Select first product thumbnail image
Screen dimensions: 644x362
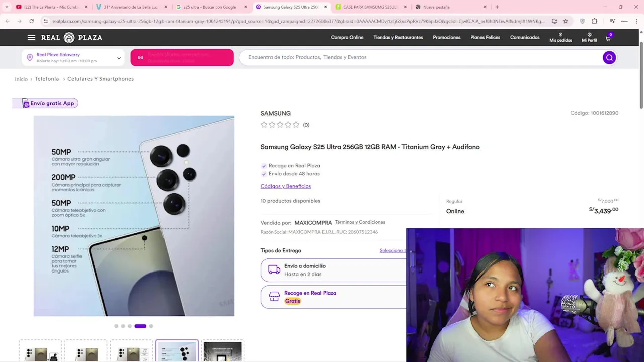pyautogui.click(x=40, y=351)
